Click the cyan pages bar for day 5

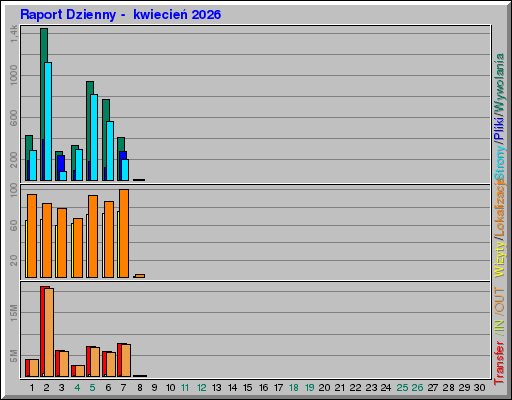pos(94,137)
